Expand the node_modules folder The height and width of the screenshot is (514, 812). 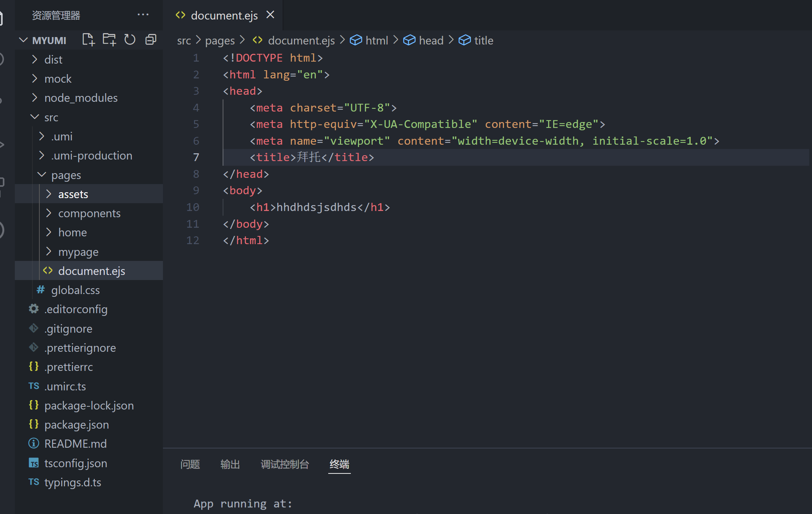click(x=81, y=98)
